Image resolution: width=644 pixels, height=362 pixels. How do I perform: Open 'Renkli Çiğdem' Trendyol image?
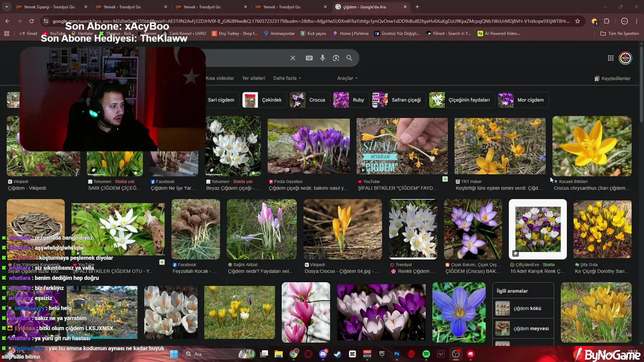(x=413, y=229)
